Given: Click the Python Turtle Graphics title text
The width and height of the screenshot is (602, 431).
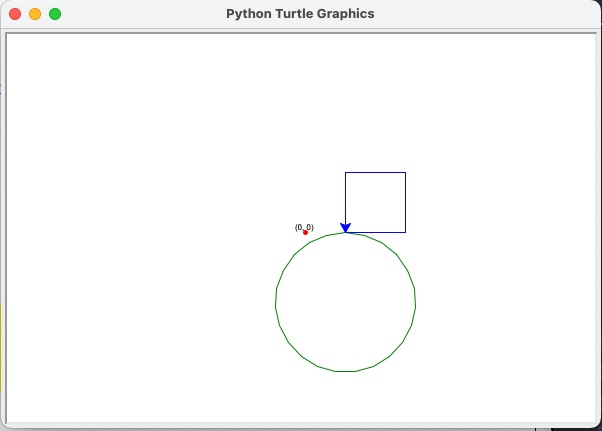Looking at the screenshot, I should coord(300,14).
